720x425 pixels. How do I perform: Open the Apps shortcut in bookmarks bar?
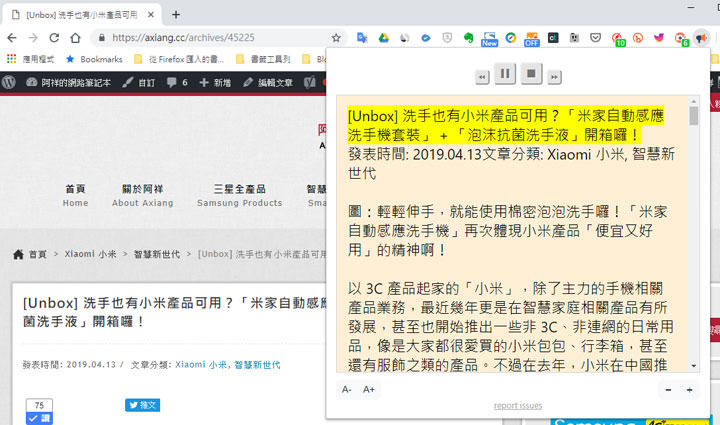[x=30, y=59]
